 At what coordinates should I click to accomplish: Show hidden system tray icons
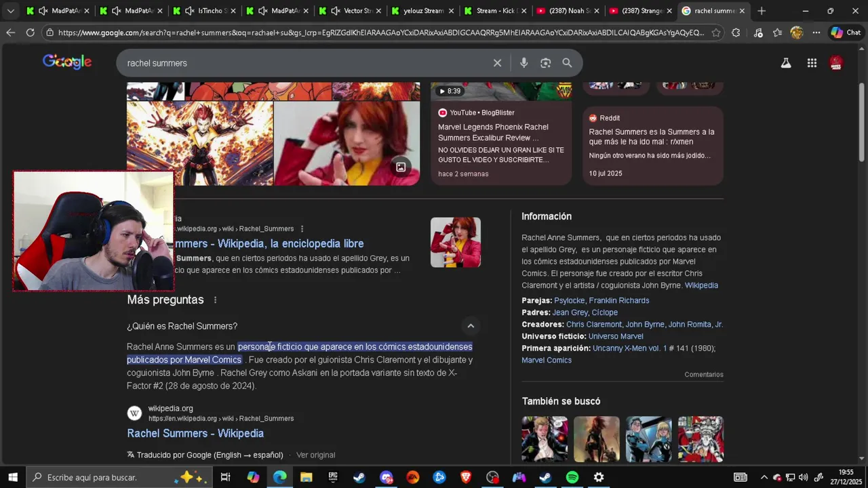pyautogui.click(x=764, y=477)
